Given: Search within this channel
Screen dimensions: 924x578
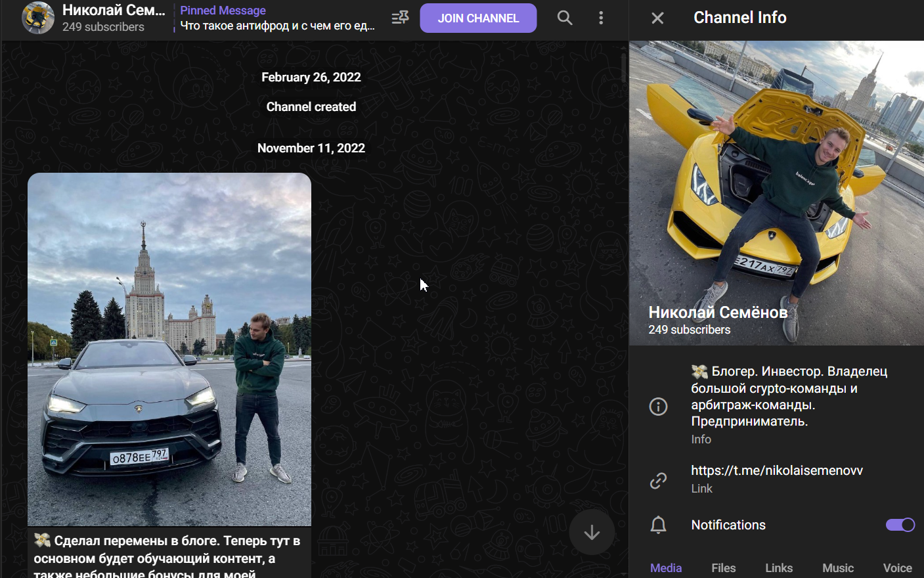Looking at the screenshot, I should pos(565,18).
